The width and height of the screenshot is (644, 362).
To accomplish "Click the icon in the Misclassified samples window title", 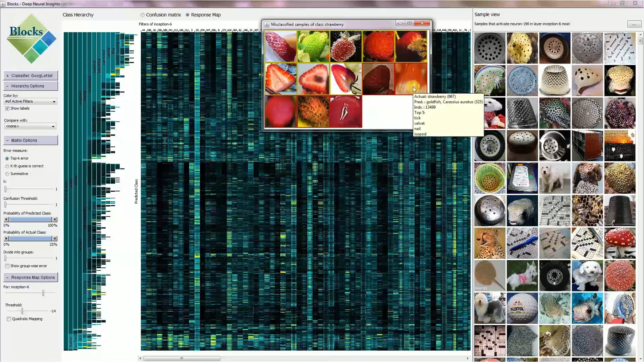I will 267,24.
